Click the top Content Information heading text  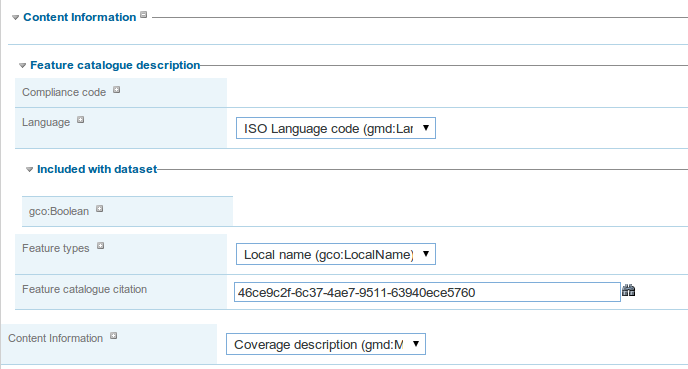[x=79, y=17]
